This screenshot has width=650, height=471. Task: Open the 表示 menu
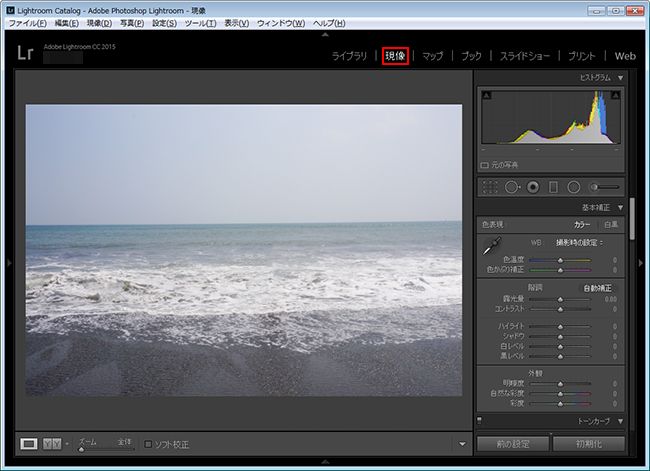click(x=237, y=23)
